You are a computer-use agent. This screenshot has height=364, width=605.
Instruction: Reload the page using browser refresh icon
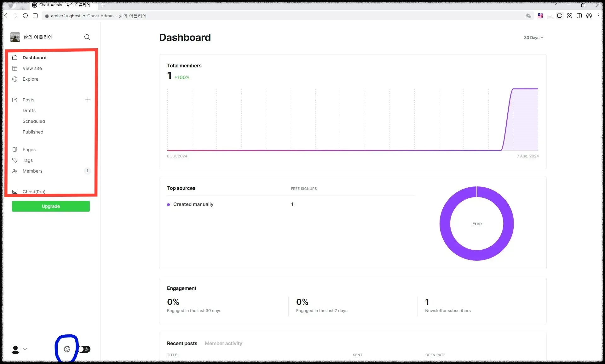26,16
